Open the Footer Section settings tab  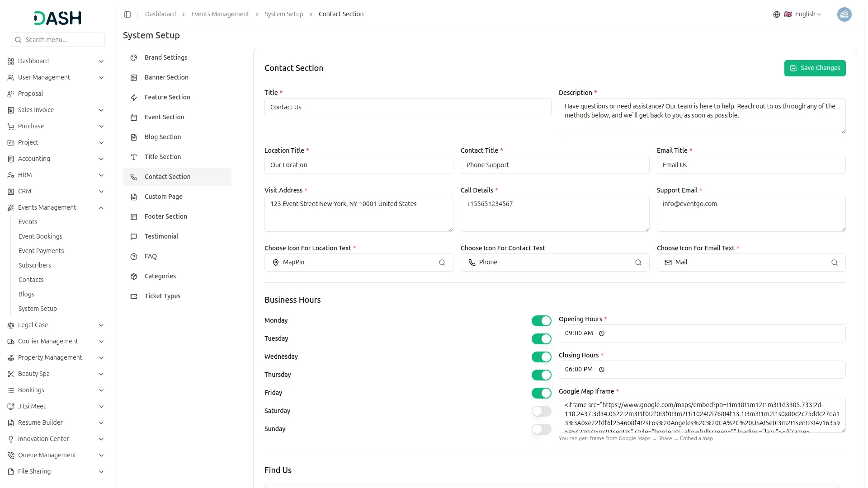tap(165, 216)
